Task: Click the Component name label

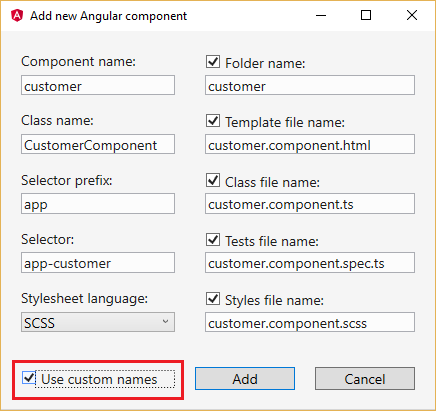Action: [79, 61]
